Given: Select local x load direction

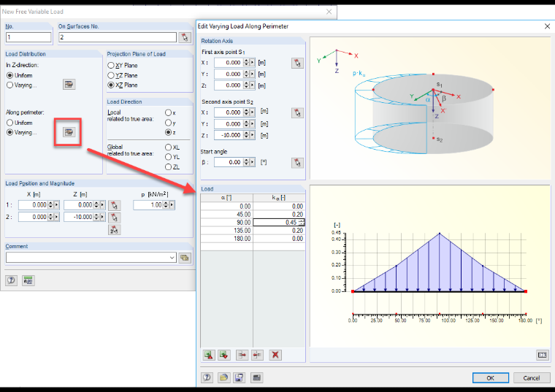Looking at the screenshot, I should pos(168,112).
